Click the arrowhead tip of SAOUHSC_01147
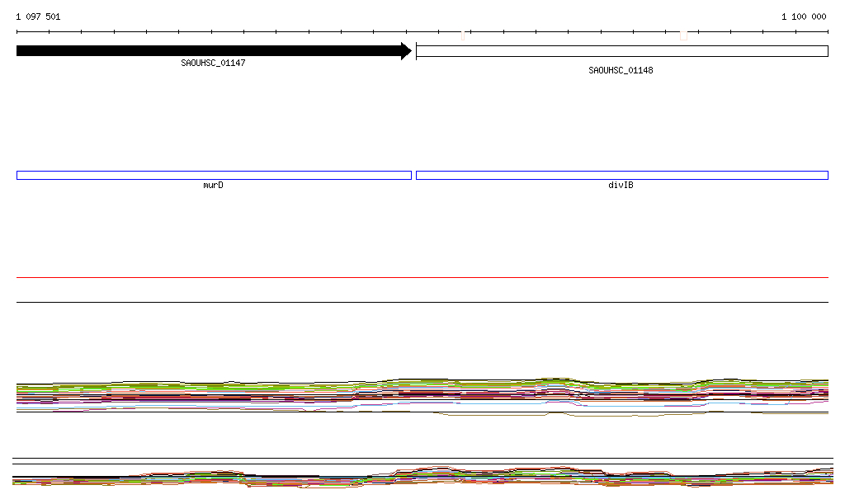The width and height of the screenshot is (845, 504). coord(408,51)
